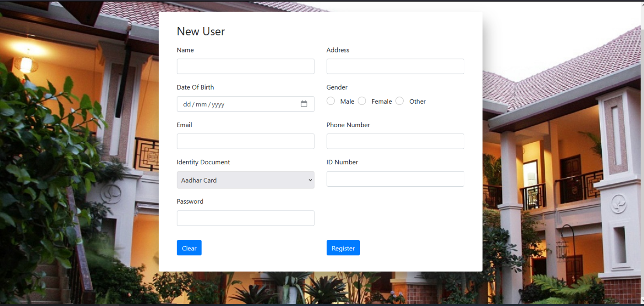Click the dd day segment of date
The image size is (644, 306).
point(187,104)
